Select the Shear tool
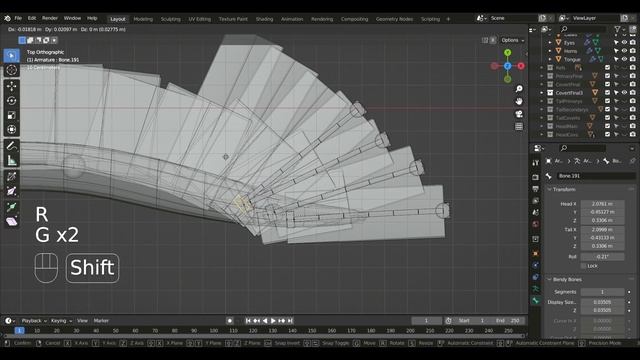Image resolution: width=640 pixels, height=360 pixels. click(11, 221)
